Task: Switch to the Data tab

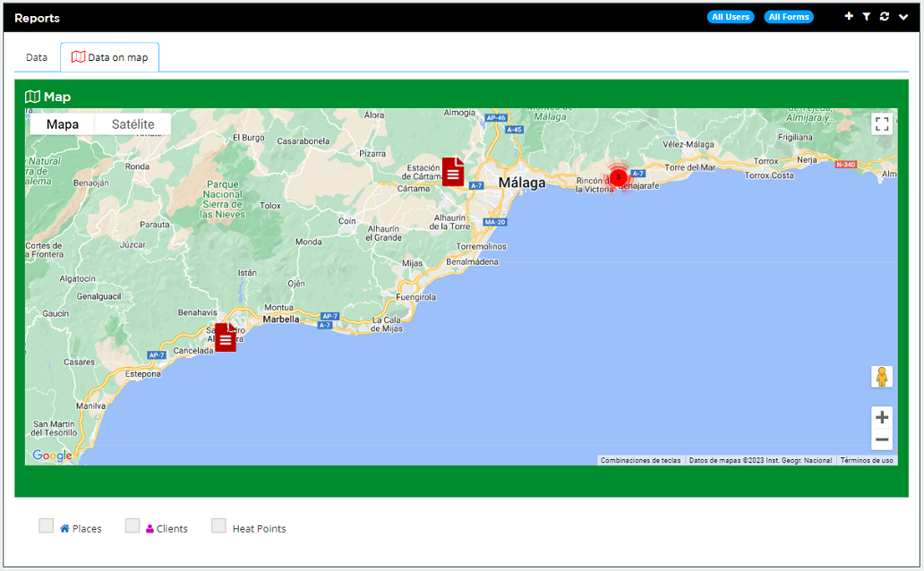Action: click(37, 58)
